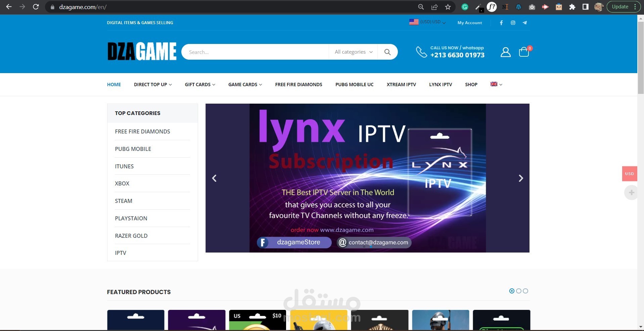Screen dimensions: 644x331
Task: Click the browser forward arrow
Action: (22, 7)
